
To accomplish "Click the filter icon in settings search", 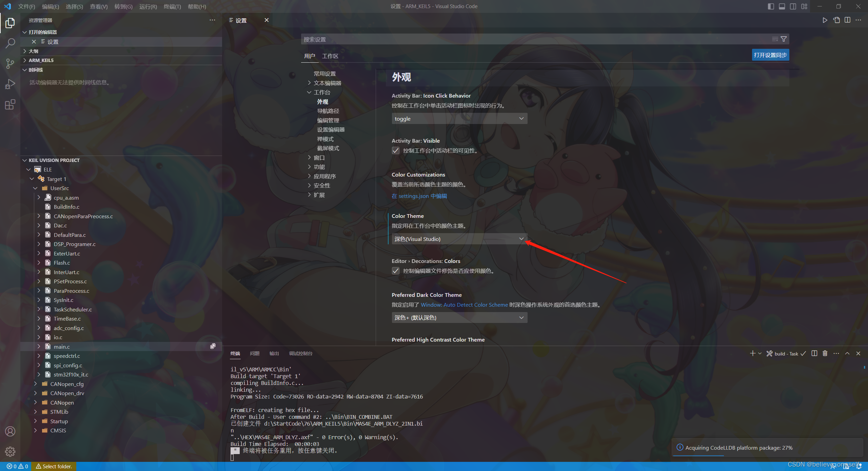I will click(784, 39).
